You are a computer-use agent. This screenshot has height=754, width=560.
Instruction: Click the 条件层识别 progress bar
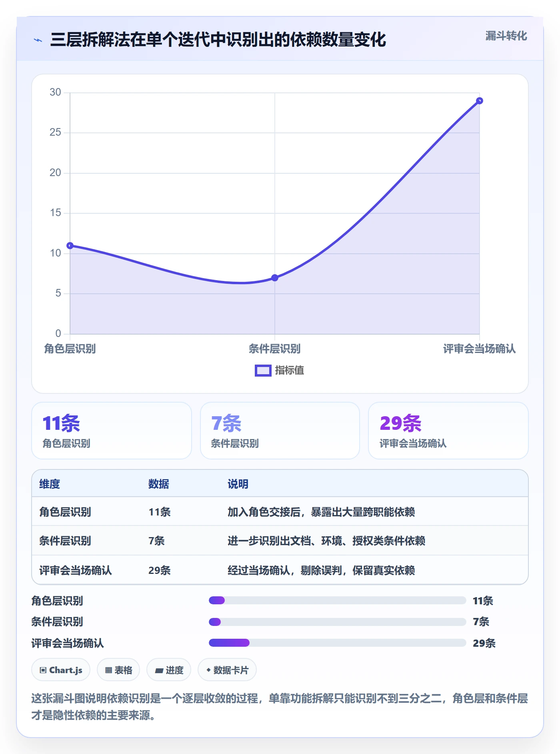338,622
